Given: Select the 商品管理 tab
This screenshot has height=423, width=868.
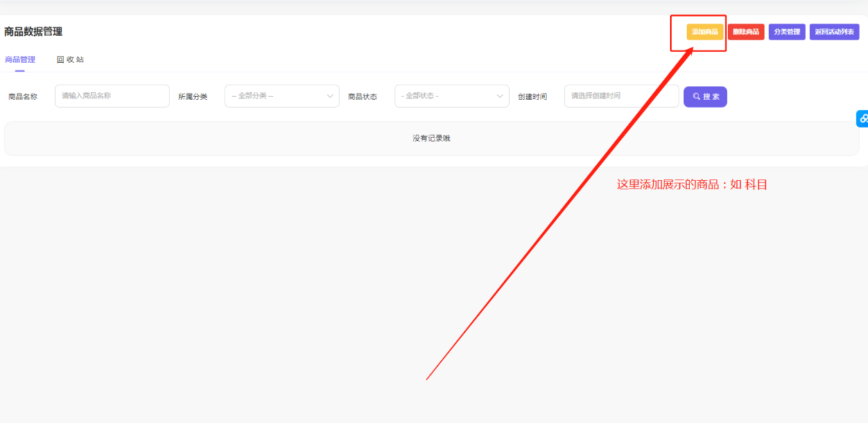Looking at the screenshot, I should [x=20, y=59].
